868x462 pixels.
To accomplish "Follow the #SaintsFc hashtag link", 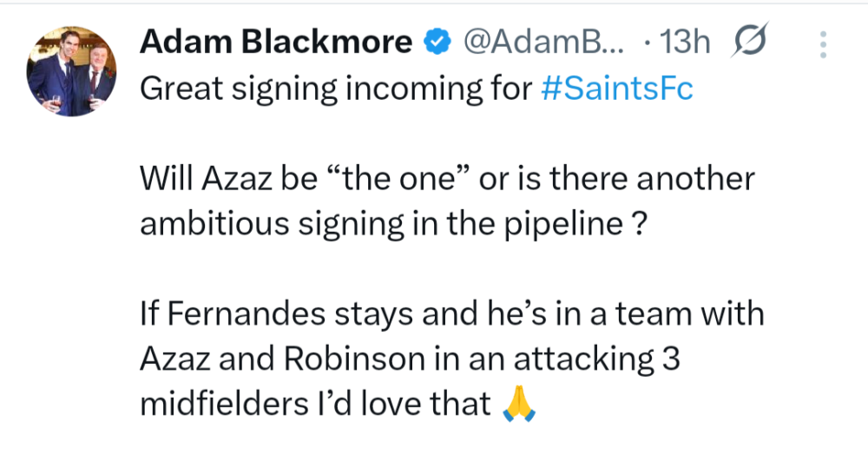I will [x=617, y=89].
